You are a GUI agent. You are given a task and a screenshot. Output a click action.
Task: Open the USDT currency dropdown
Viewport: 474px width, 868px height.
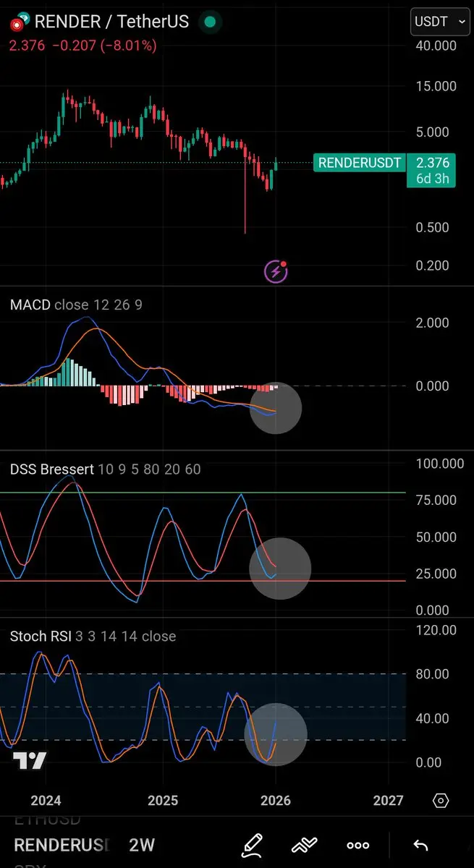[x=440, y=22]
